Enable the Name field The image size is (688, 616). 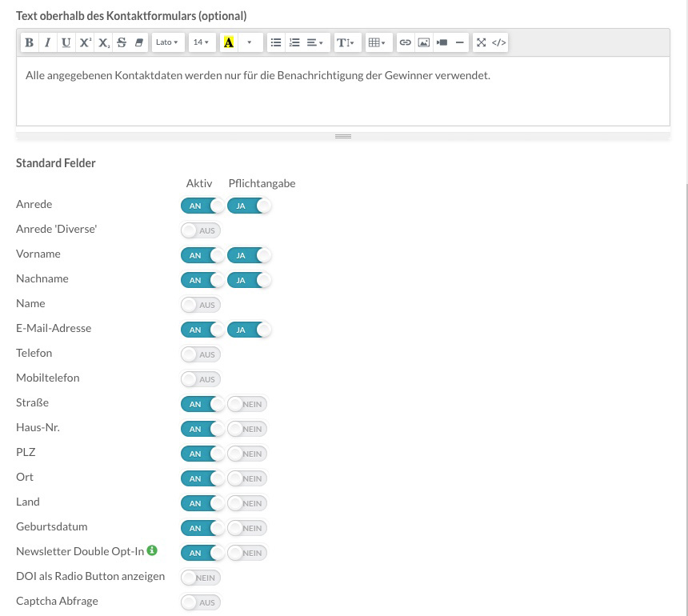201,305
